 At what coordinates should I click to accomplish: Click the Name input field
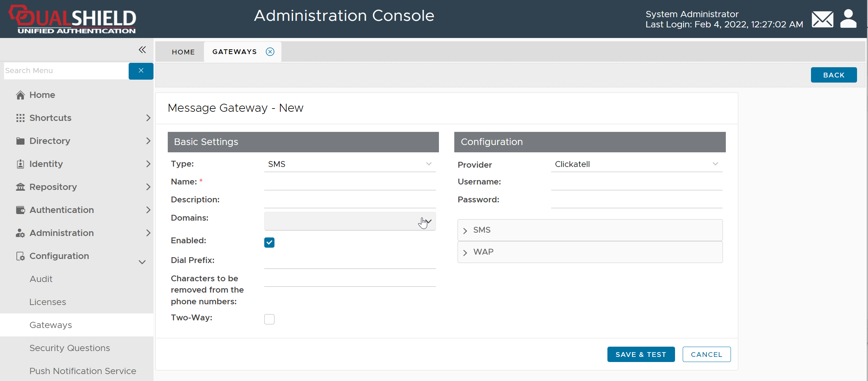pyautogui.click(x=349, y=182)
